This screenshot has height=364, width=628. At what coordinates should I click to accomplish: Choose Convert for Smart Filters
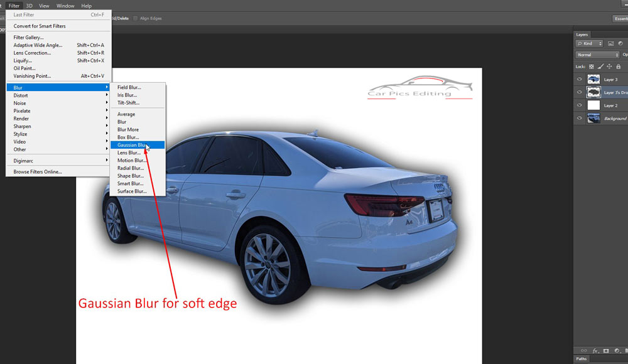pos(58,26)
